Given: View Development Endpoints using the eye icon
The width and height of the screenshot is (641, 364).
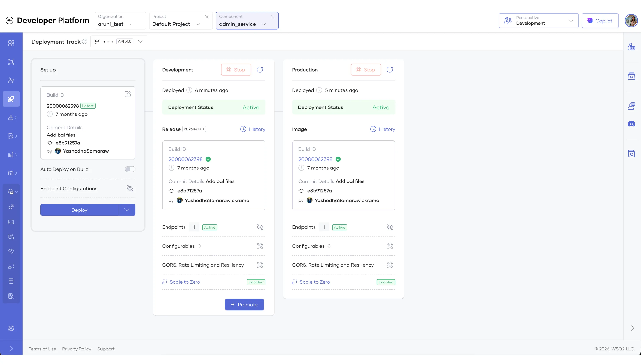Looking at the screenshot, I should pyautogui.click(x=260, y=227).
